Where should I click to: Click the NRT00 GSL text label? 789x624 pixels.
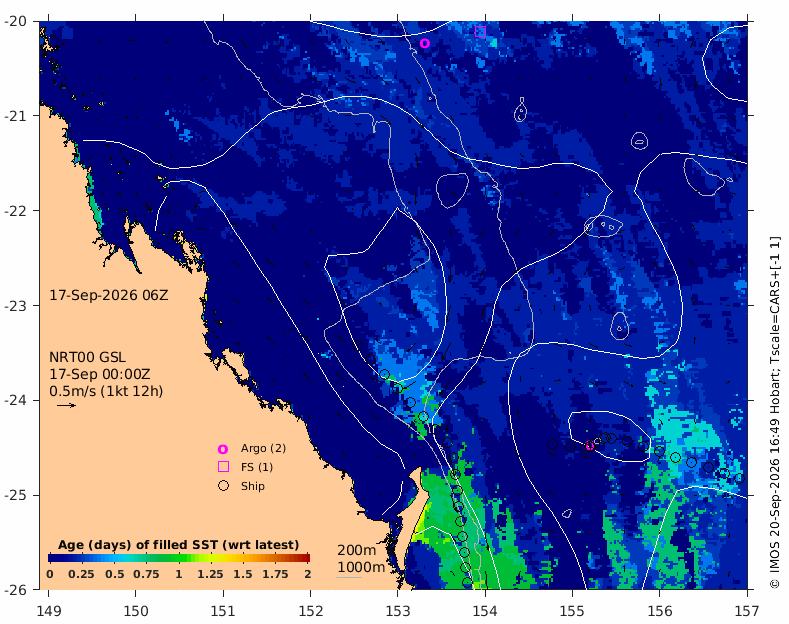tap(88, 357)
